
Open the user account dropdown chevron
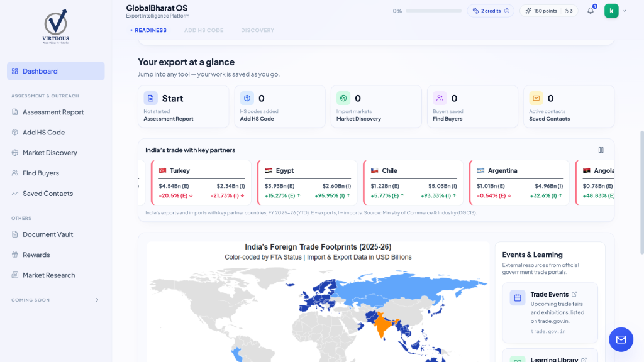[x=625, y=11]
